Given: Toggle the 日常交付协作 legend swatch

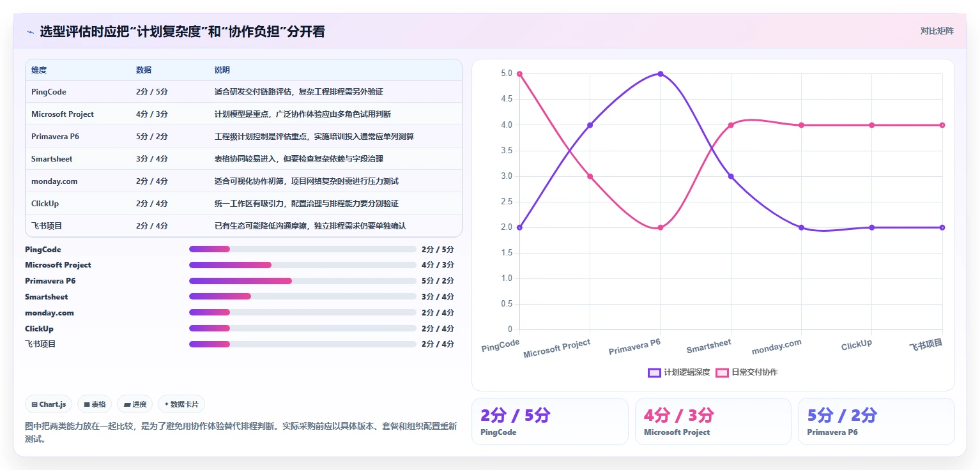Looking at the screenshot, I should click(722, 372).
